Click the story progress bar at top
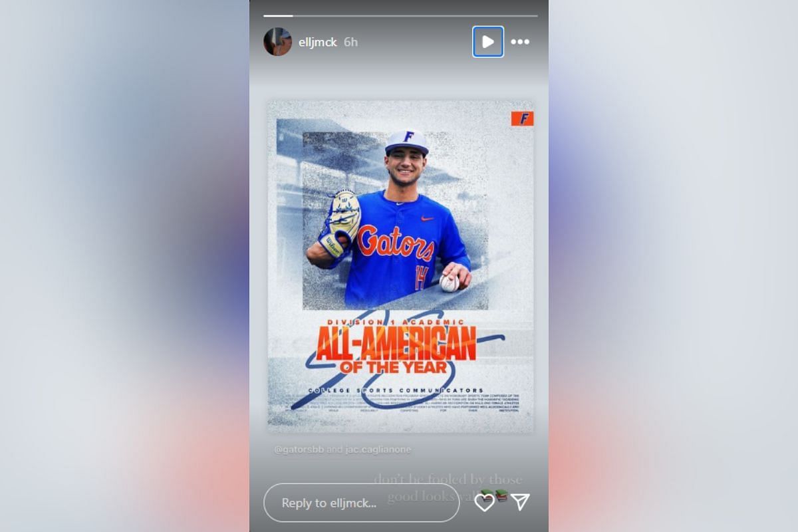Screen dimensions: 798x532 pyautogui.click(x=400, y=15)
